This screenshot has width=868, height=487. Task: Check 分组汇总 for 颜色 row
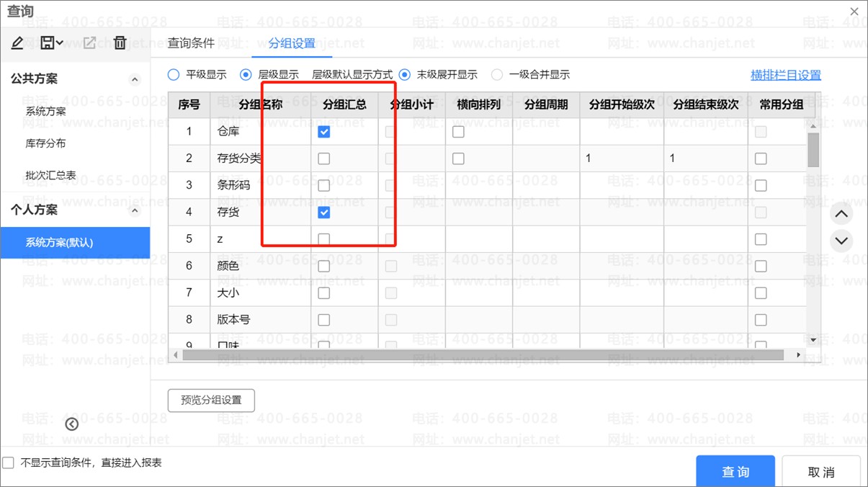(324, 267)
